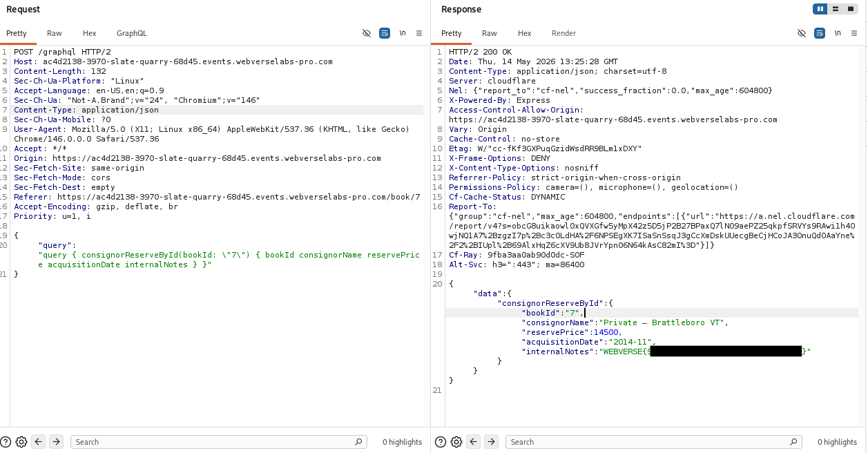Click magnifier icon in Request search box

point(358,442)
